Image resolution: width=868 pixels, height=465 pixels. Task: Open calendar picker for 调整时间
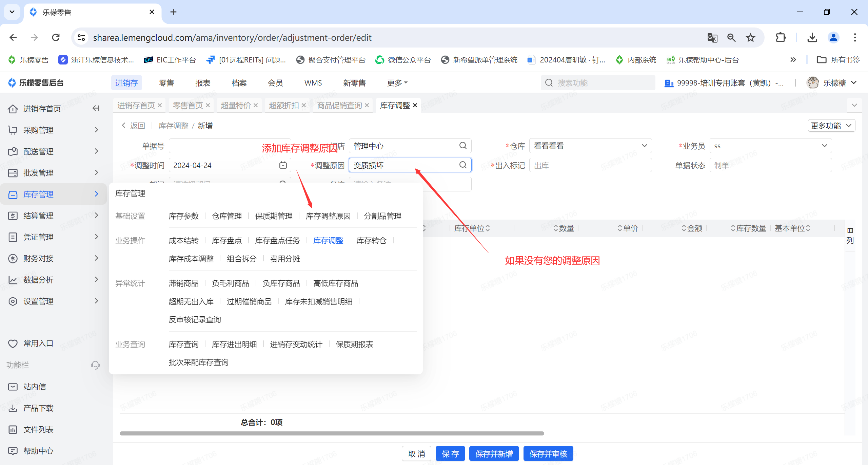click(x=283, y=165)
